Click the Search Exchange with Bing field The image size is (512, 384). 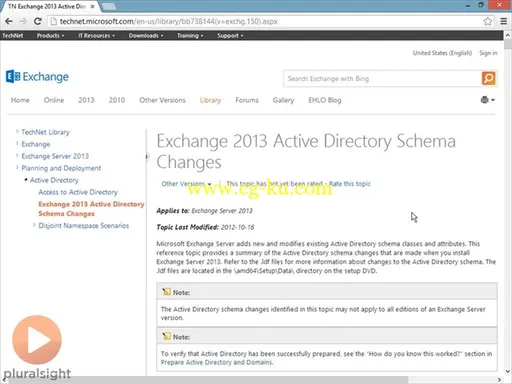[383, 79]
